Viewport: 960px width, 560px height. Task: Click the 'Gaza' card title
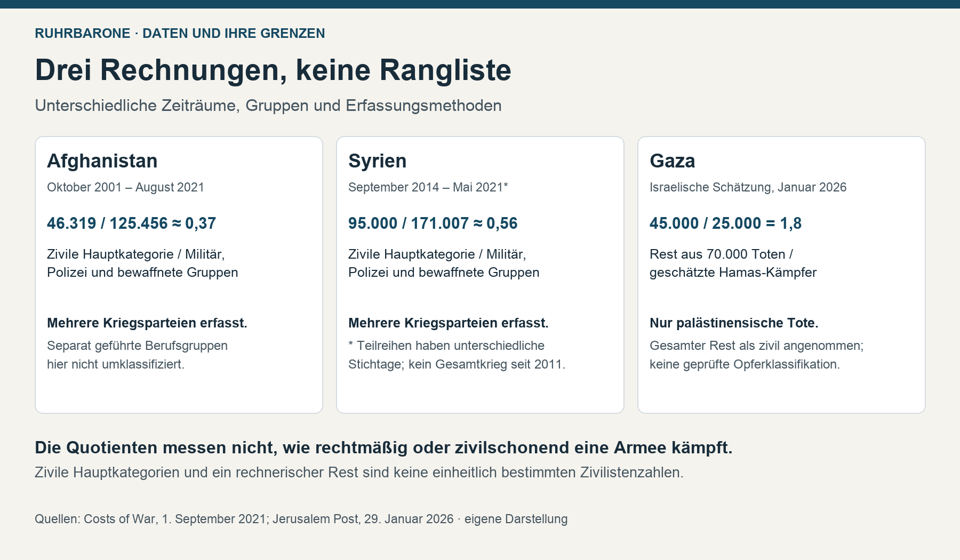[x=673, y=161]
